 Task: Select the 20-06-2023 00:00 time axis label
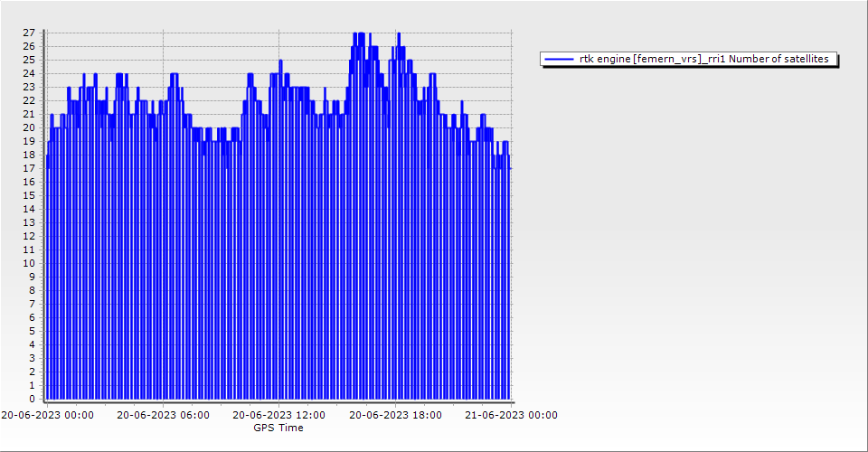click(47, 416)
